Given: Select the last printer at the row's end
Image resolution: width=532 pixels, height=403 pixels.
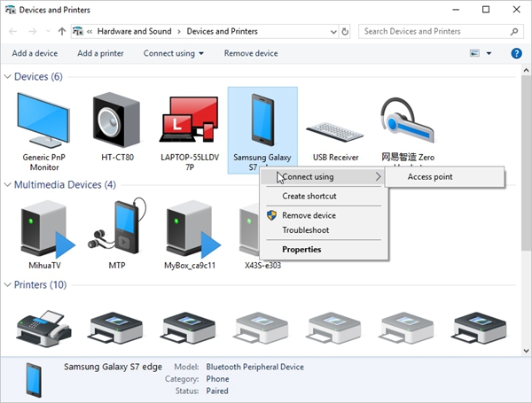Looking at the screenshot, I should click(x=479, y=328).
